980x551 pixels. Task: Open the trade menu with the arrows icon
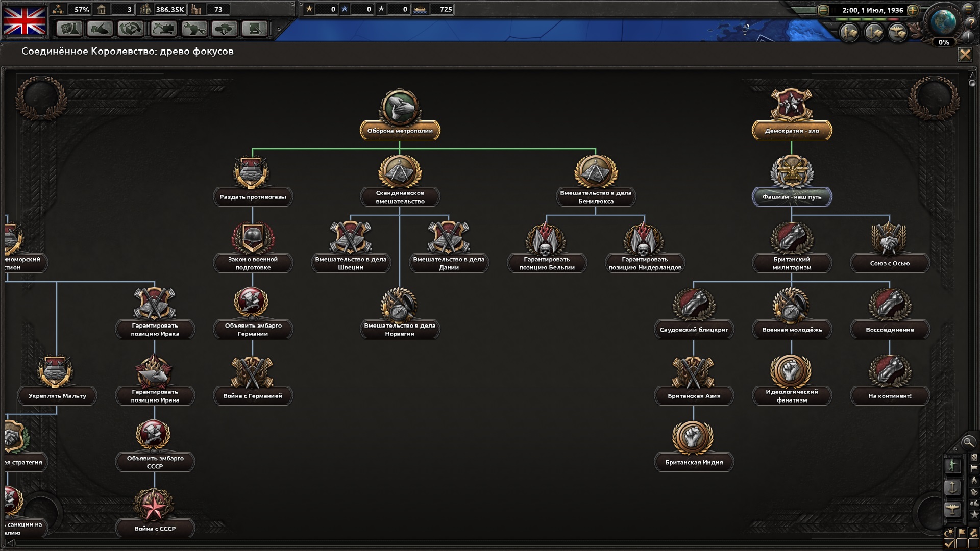click(x=131, y=29)
